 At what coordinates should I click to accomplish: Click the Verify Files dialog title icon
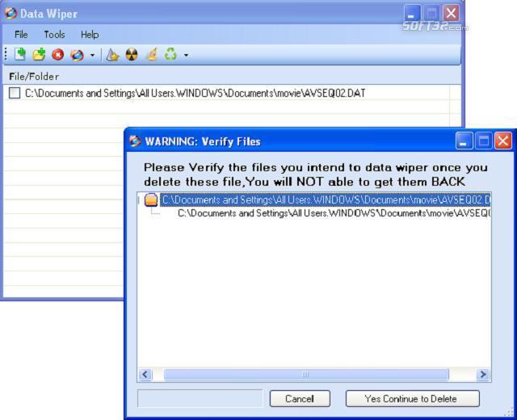(x=135, y=141)
